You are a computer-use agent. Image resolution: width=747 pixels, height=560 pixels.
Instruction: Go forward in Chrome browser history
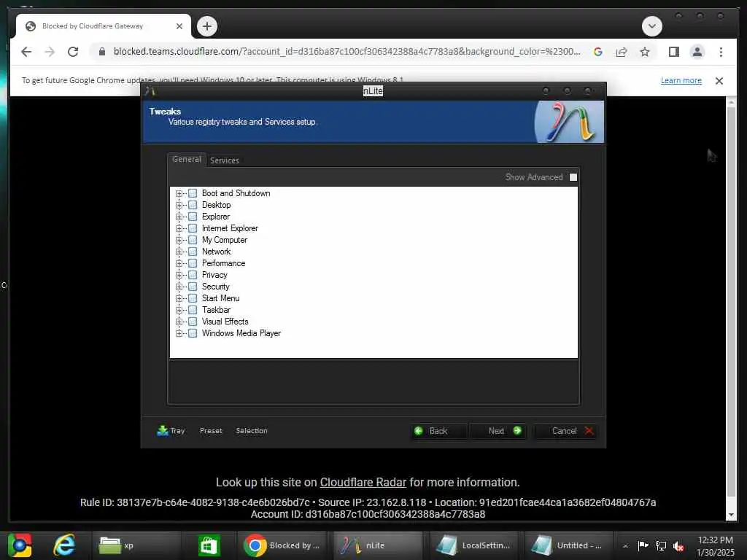(50, 52)
